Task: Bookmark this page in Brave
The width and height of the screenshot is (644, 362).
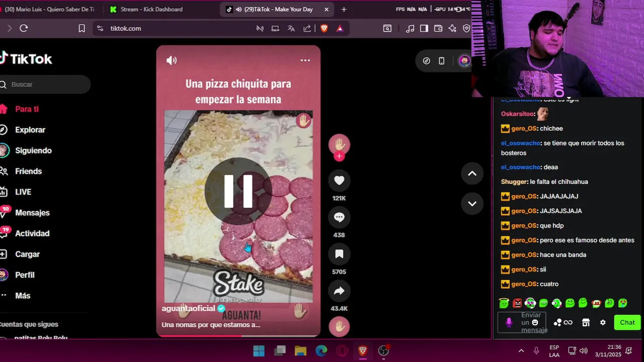Action: (82, 29)
